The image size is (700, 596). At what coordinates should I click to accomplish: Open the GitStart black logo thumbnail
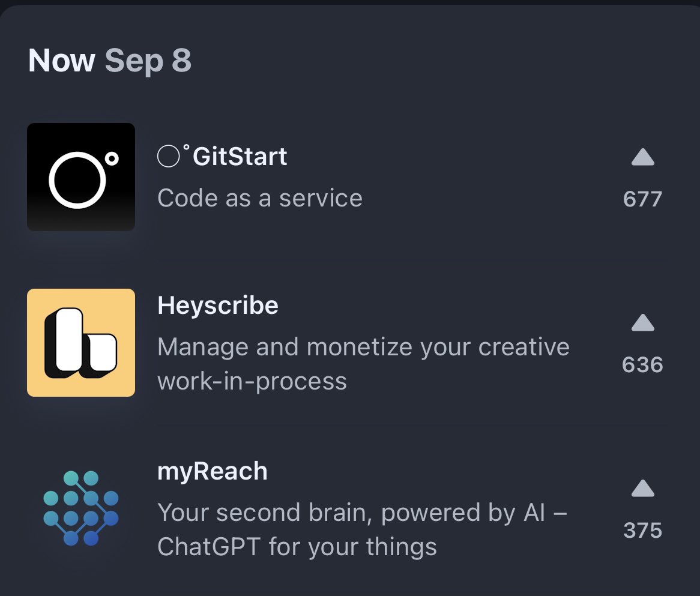coord(81,177)
